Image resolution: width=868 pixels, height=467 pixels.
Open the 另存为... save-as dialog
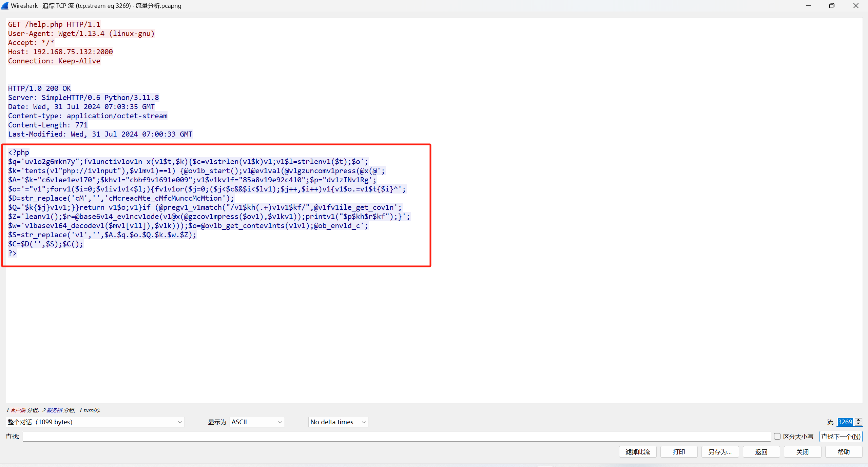click(720, 452)
